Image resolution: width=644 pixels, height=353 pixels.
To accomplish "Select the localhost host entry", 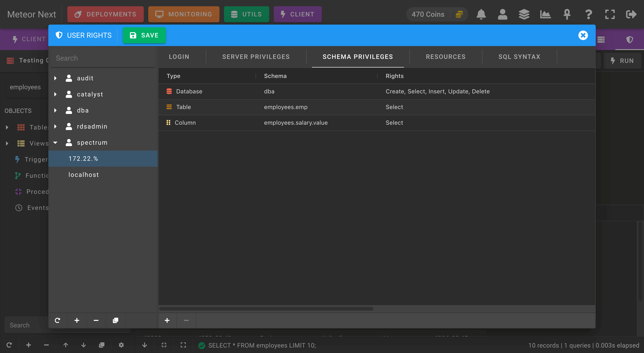I will click(103, 175).
